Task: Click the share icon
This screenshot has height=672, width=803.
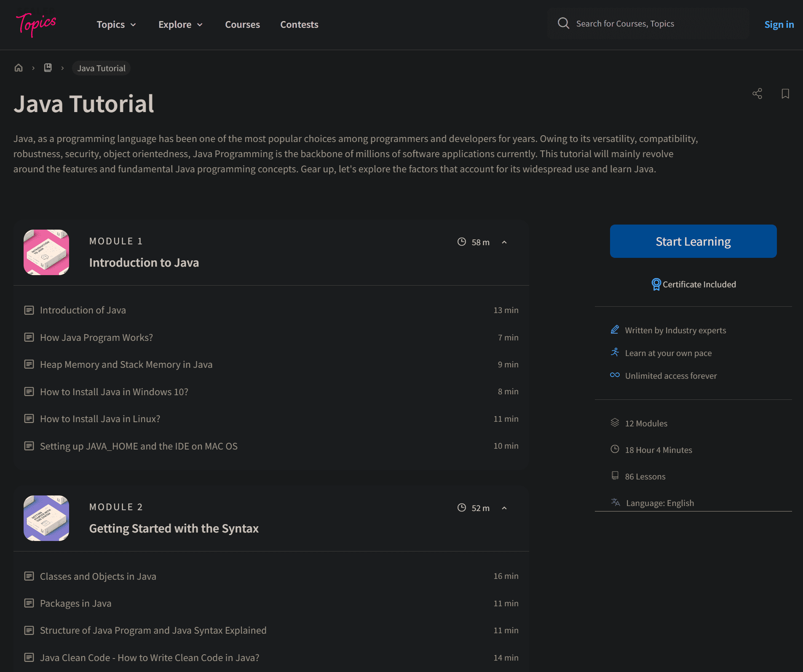Action: click(x=757, y=94)
